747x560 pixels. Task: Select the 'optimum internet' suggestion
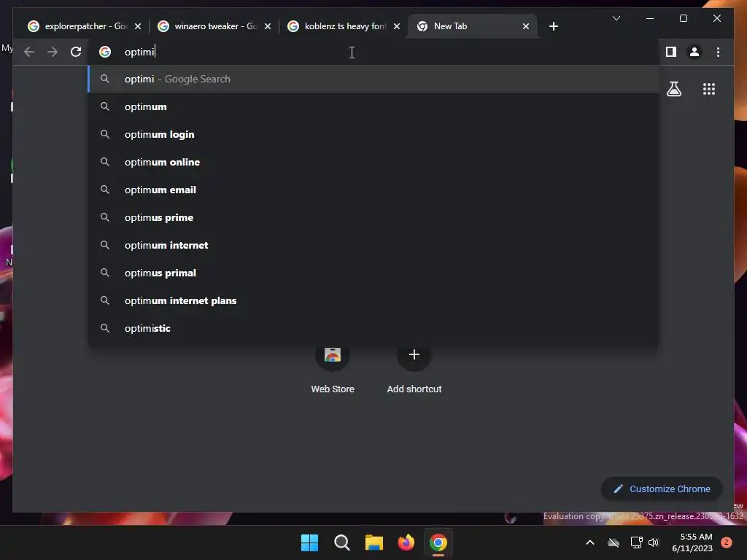[x=373, y=245]
